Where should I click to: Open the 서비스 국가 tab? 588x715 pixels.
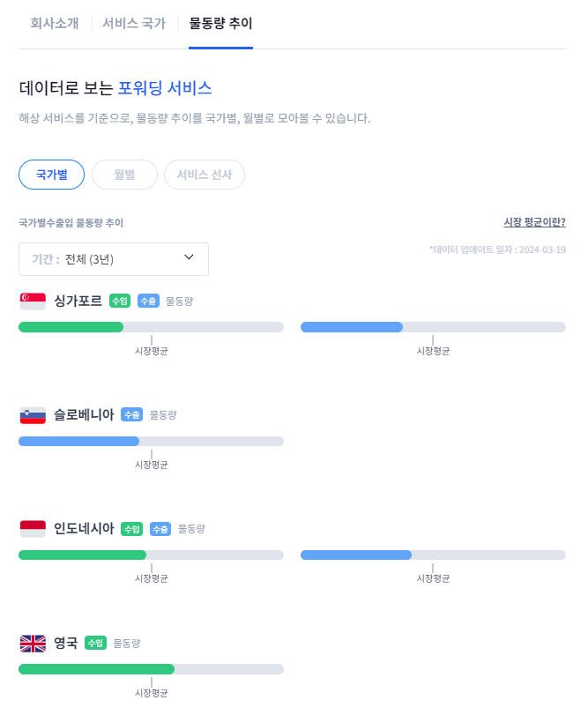(134, 23)
